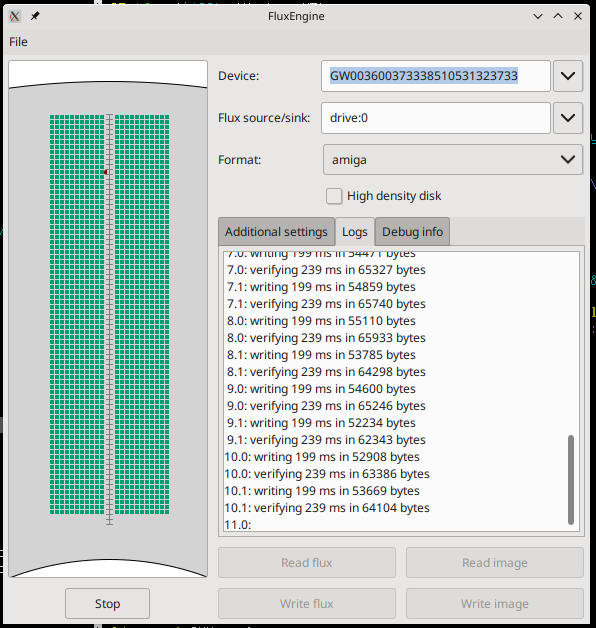Expand the Device dropdown arrow

click(x=568, y=76)
